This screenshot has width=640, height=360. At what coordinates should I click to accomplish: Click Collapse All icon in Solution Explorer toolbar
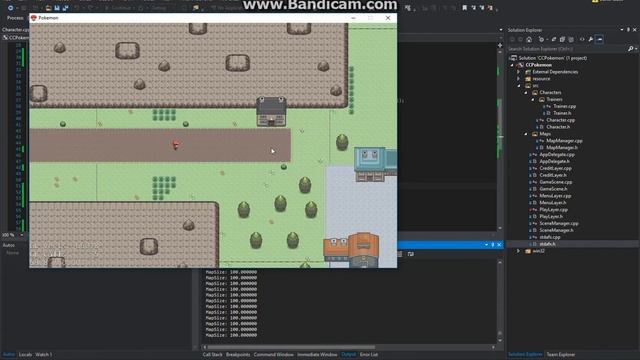click(562, 40)
